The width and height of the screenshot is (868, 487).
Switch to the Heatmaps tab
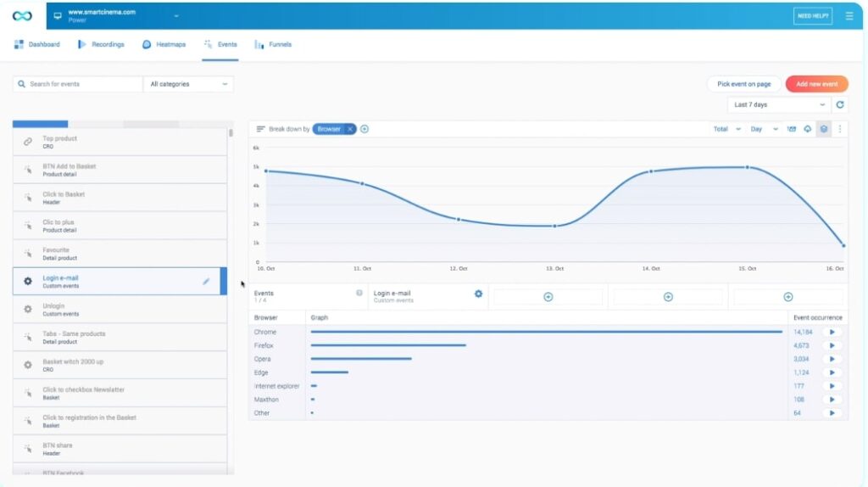(164, 44)
